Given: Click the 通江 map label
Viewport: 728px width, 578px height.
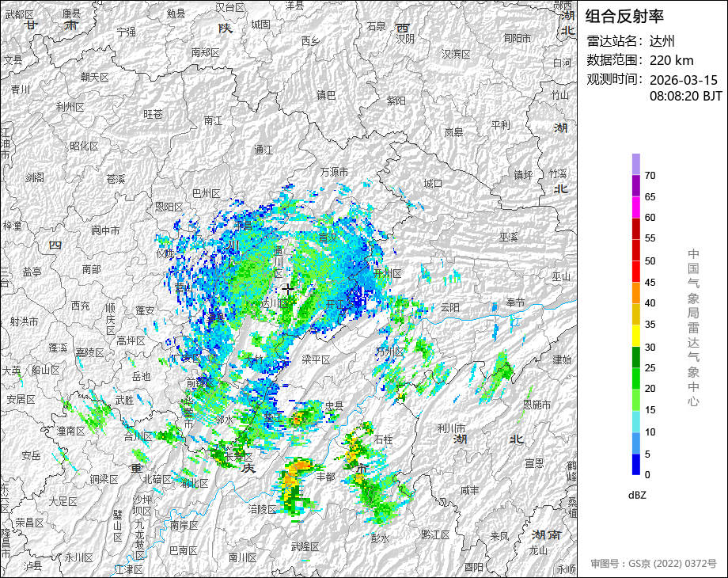Looking at the screenshot, I should 264,150.
